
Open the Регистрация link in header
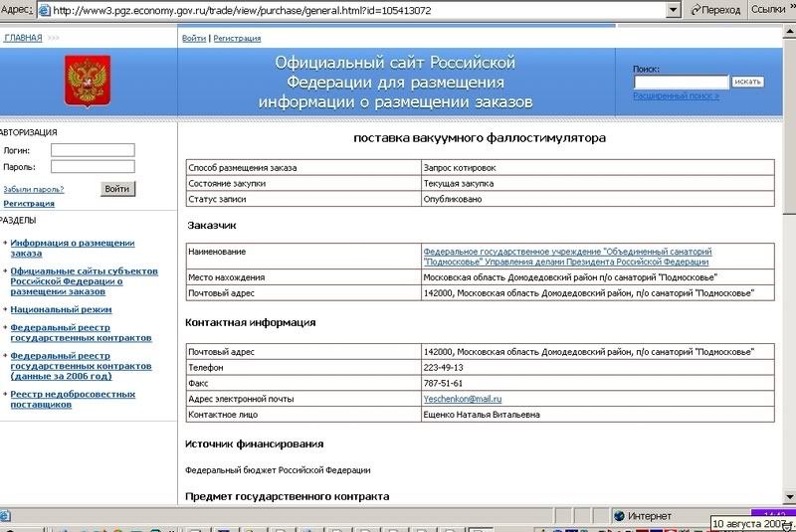point(237,38)
